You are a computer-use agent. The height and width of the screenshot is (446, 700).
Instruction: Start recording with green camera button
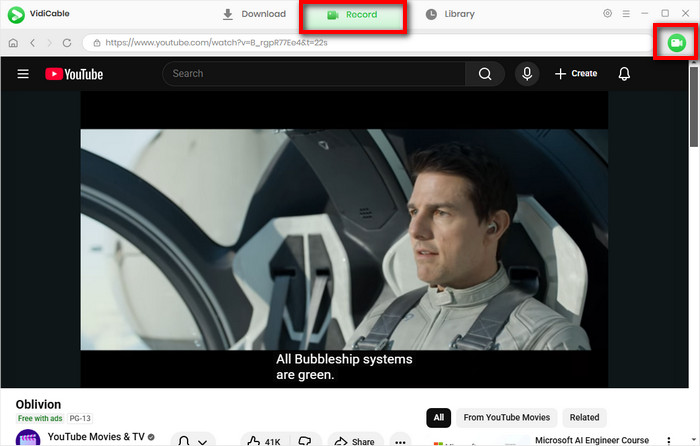click(x=676, y=43)
